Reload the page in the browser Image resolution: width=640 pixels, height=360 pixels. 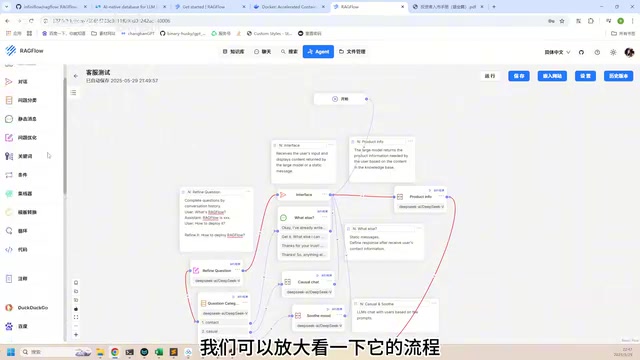[31, 21]
